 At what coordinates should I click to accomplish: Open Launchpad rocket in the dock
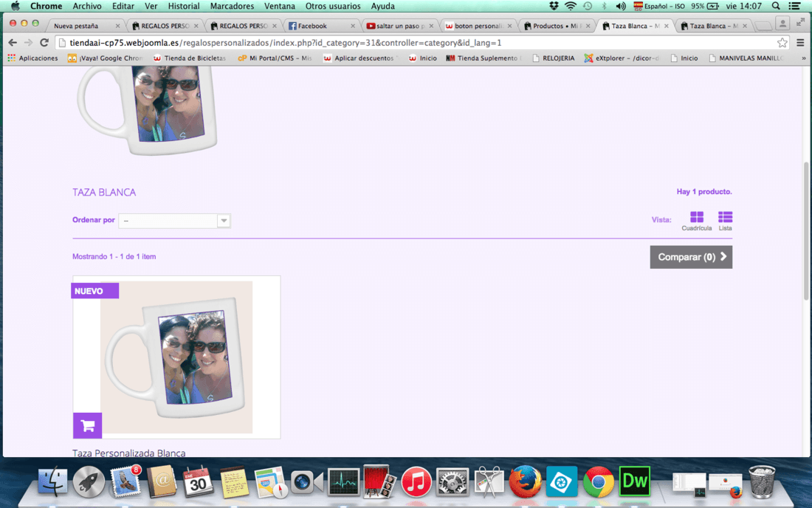89,482
